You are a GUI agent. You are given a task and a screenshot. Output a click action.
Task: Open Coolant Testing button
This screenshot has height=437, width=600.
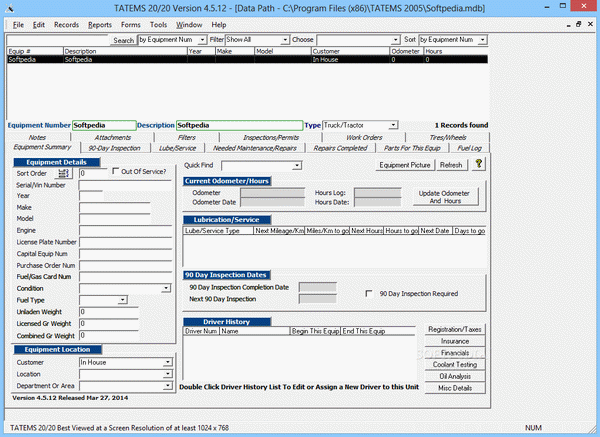455,365
